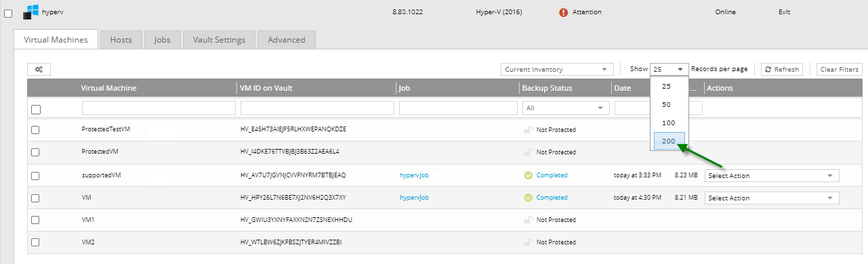This screenshot has height=264, width=868.
Task: Sort by Virtual Machine column header
Action: coord(108,88)
